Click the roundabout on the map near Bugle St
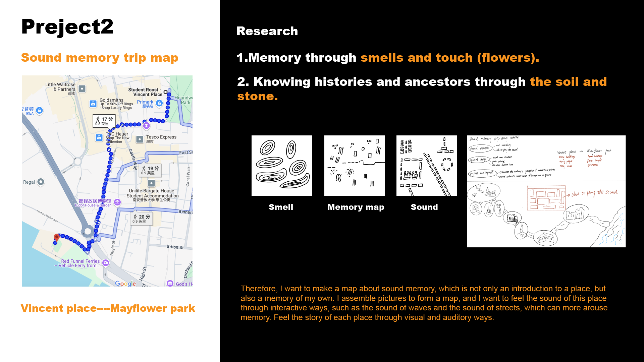The height and width of the screenshot is (362, 644). point(88,231)
